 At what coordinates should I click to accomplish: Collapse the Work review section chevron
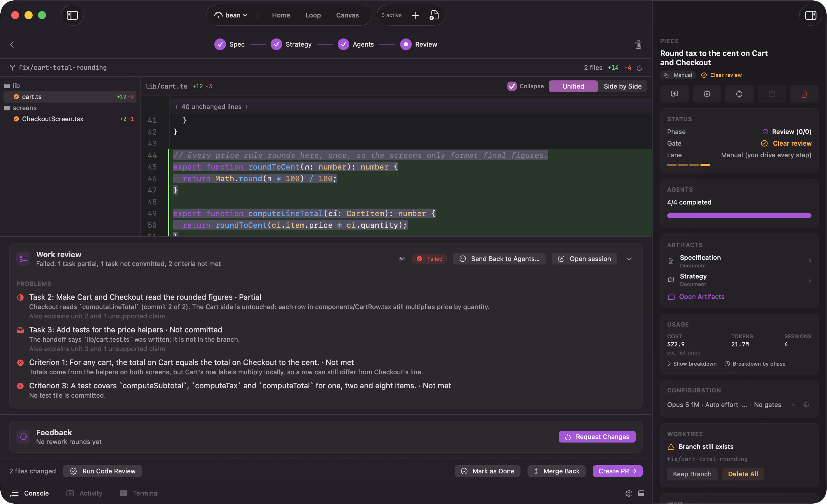point(629,259)
